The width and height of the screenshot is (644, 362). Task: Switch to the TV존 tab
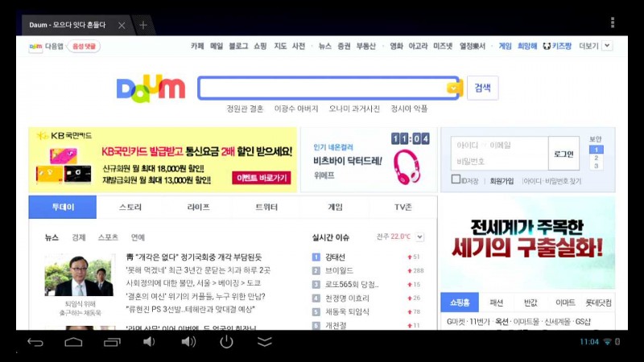403,208
